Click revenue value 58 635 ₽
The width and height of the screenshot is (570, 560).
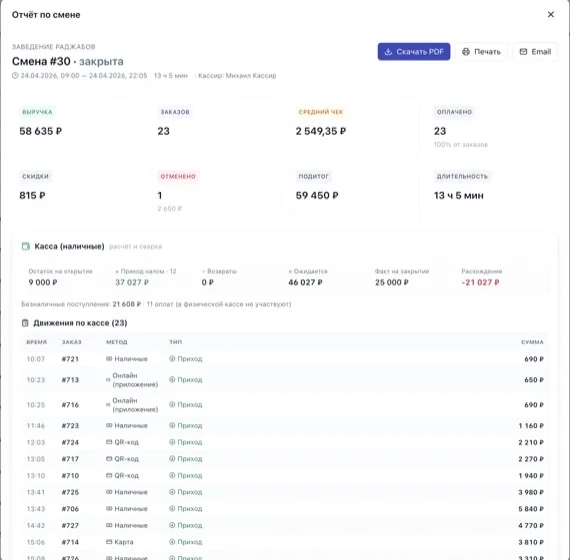click(x=41, y=131)
